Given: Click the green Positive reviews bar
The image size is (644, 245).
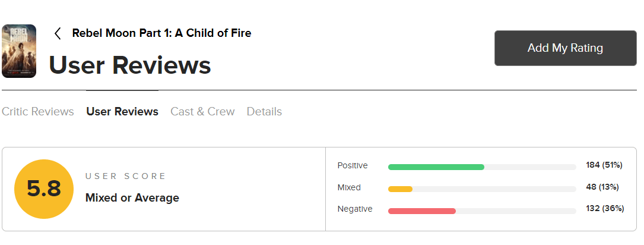Looking at the screenshot, I should coord(436,167).
